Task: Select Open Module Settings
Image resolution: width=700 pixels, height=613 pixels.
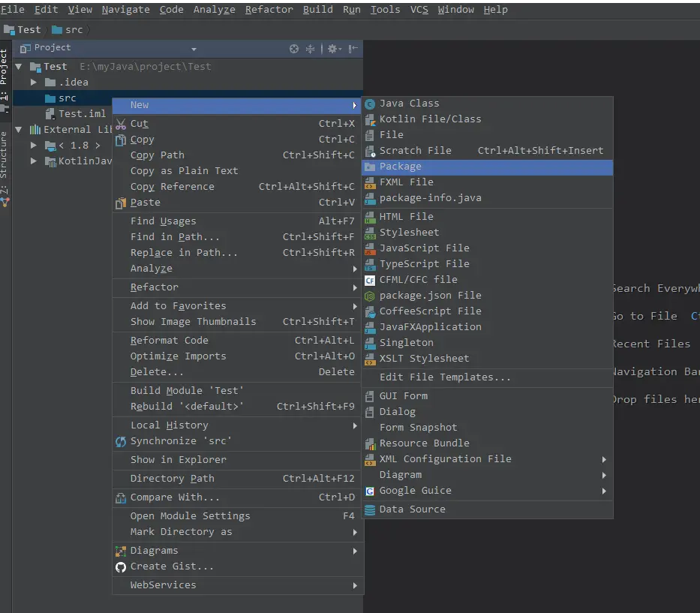Action: point(238,516)
